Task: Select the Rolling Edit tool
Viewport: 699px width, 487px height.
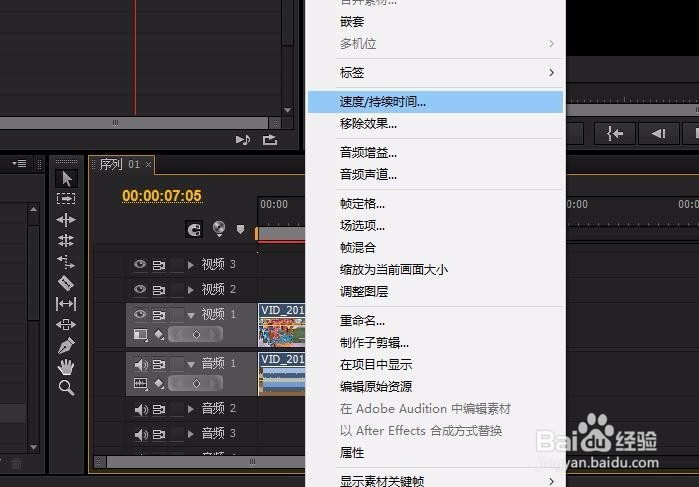Action: click(x=66, y=241)
